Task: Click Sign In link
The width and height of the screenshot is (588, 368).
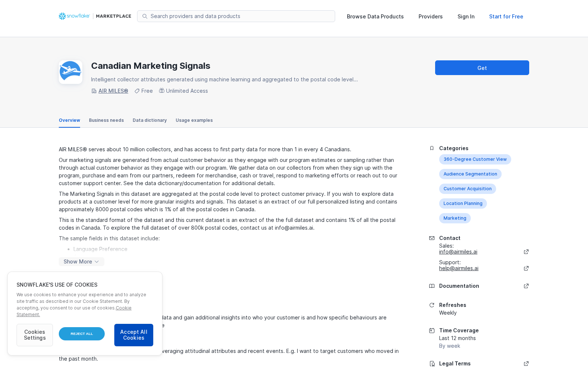Action: (466, 17)
